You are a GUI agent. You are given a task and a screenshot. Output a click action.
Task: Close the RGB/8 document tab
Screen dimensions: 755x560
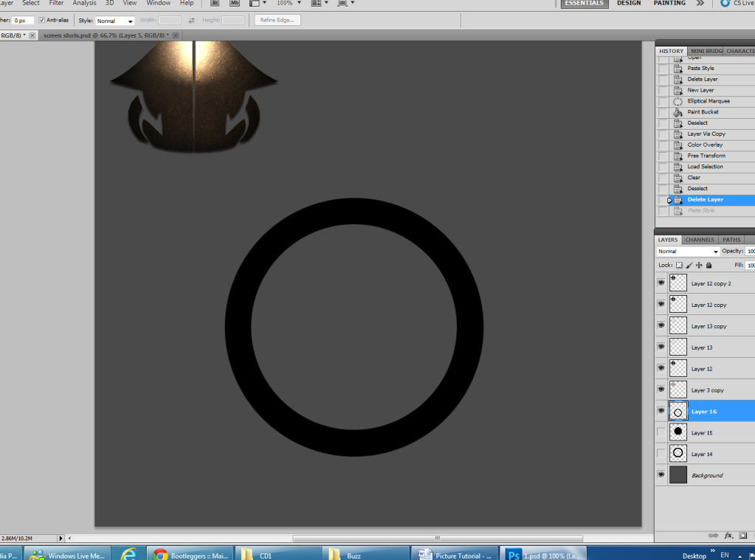tap(32, 35)
